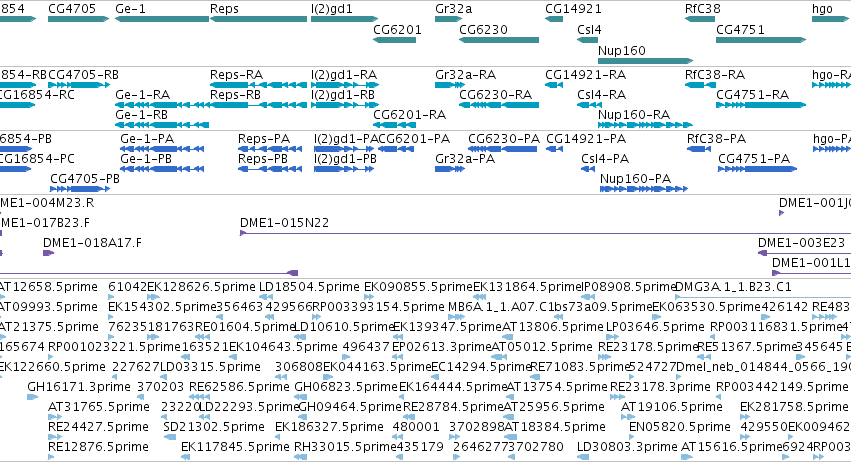Screen dimensions: 851x462
Task: Select transcript l(2)gd1-RA
Action: [345, 85]
